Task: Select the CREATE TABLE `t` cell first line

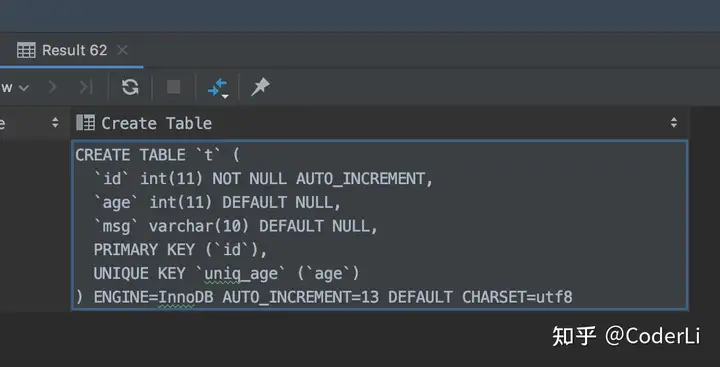Action: (158, 155)
